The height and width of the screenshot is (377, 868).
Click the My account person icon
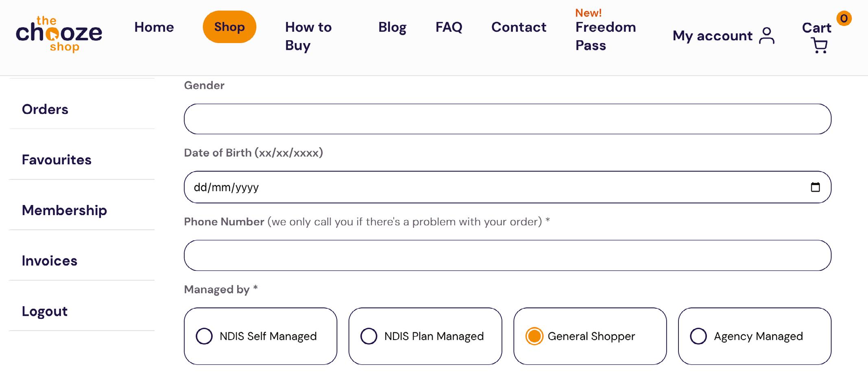(x=767, y=36)
